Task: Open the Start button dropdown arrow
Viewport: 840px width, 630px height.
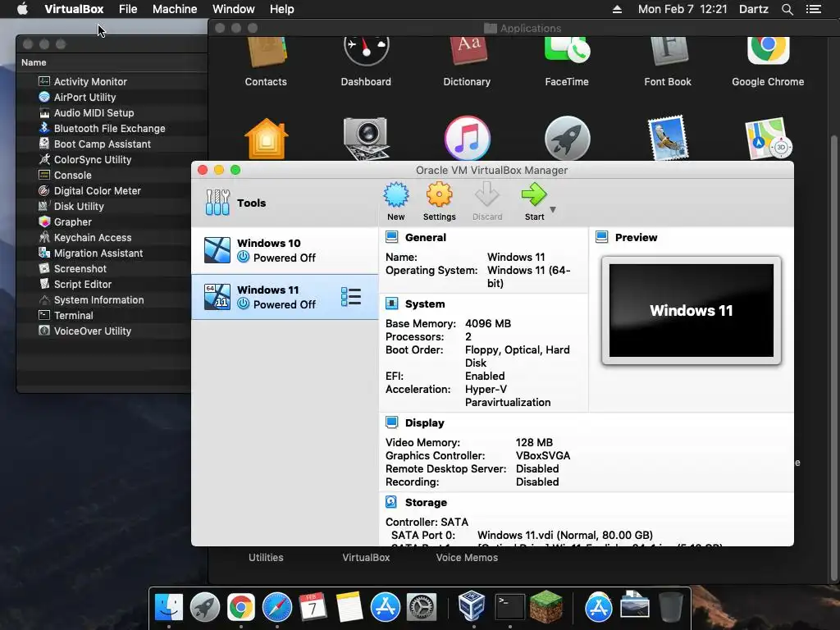Action: pyautogui.click(x=553, y=209)
